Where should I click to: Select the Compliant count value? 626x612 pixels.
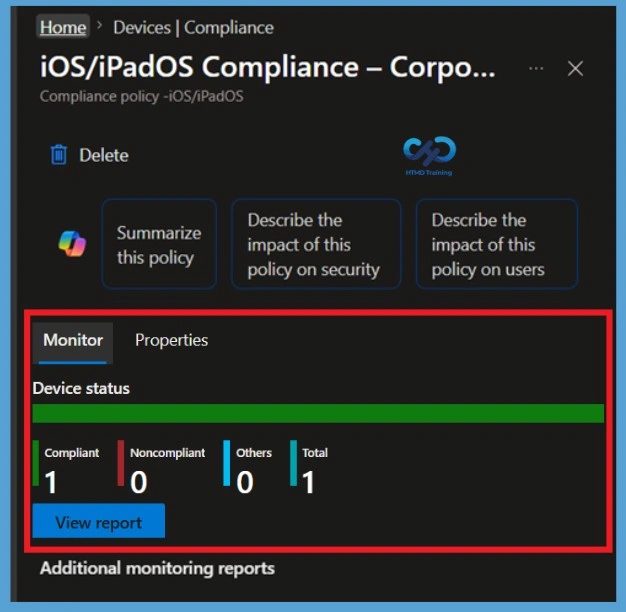[51, 482]
